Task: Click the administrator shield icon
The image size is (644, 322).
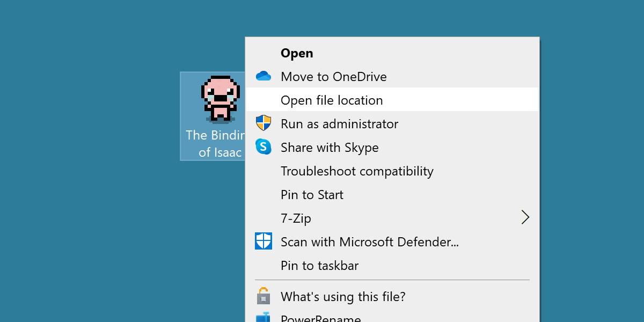Action: click(x=264, y=123)
